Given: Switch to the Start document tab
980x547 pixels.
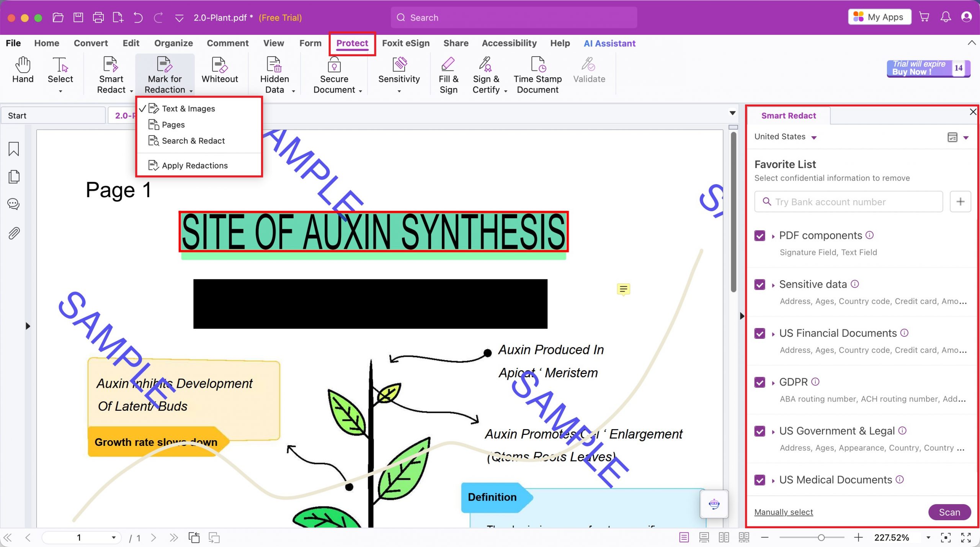Looking at the screenshot, I should pyautogui.click(x=53, y=116).
